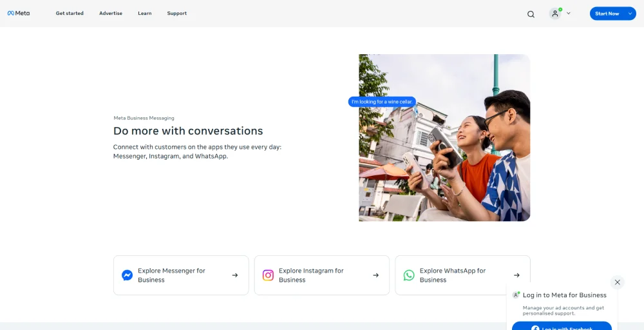This screenshot has width=644, height=330.
Task: Open Explore Instagram for Business link
Action: (321, 275)
